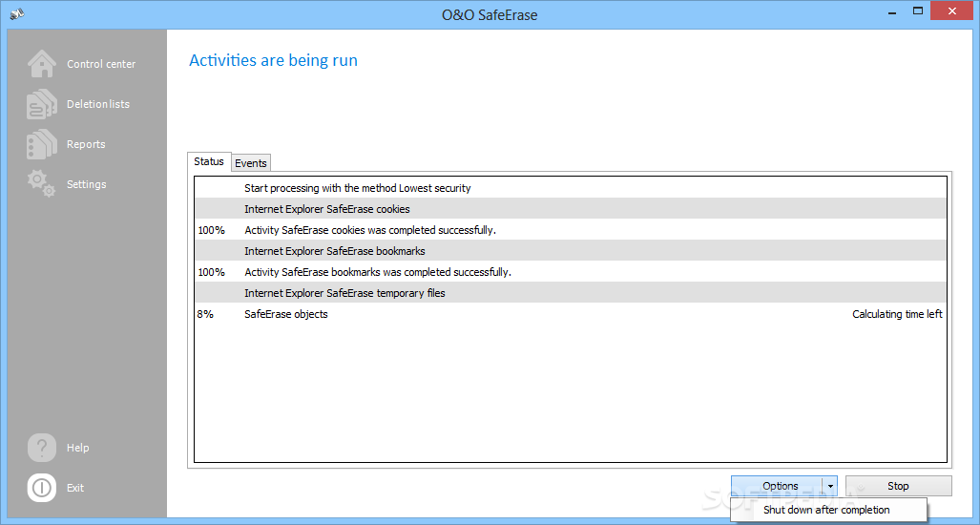This screenshot has height=525, width=980.
Task: Select row 'Internet Explorer SafeErase cookies'
Action: click(570, 209)
